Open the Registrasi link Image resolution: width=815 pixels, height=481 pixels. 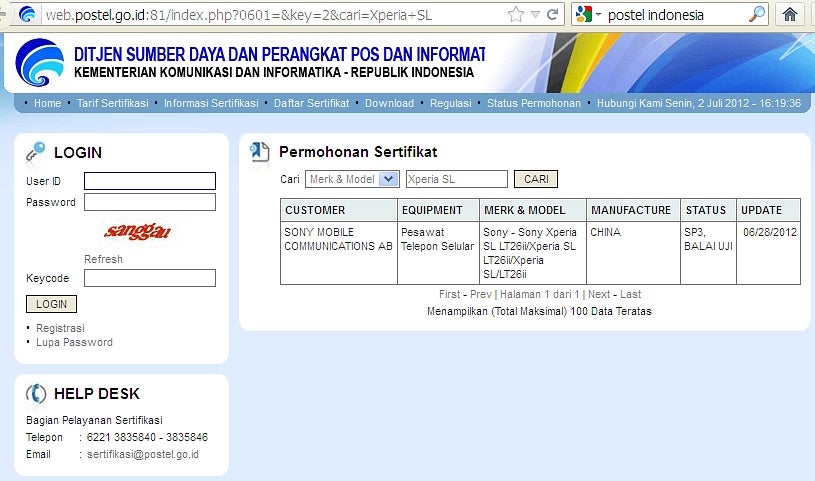point(60,329)
